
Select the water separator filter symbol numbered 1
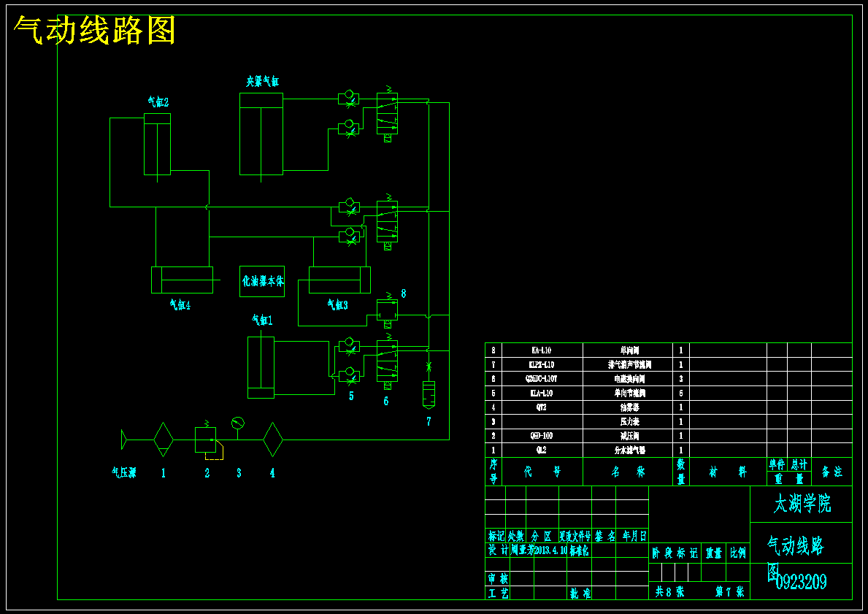164,440
